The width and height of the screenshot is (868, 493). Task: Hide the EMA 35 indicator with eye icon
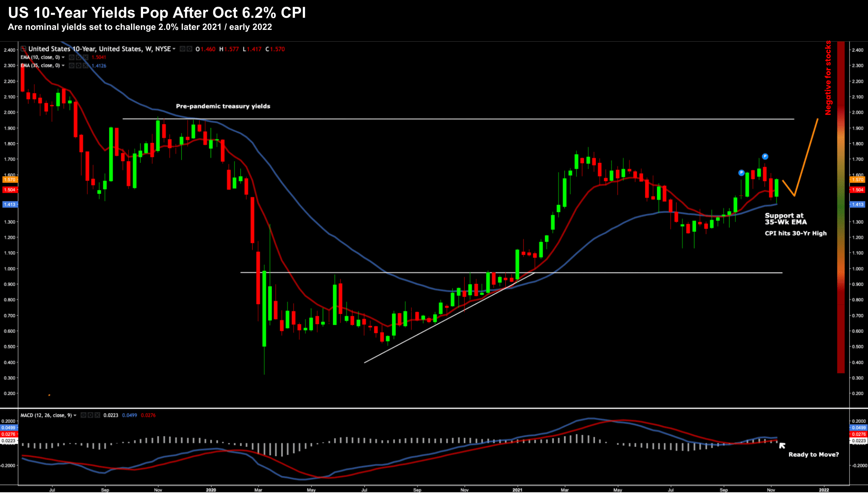pos(72,65)
